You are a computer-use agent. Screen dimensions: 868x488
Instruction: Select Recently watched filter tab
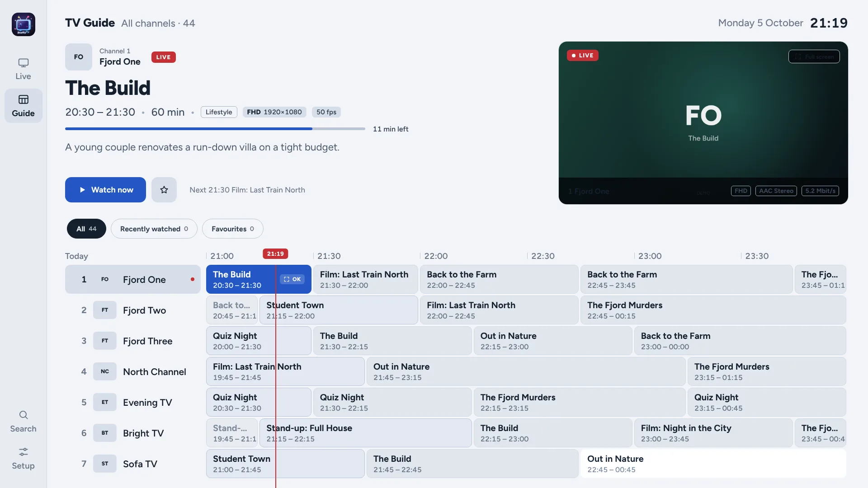pyautogui.click(x=154, y=229)
